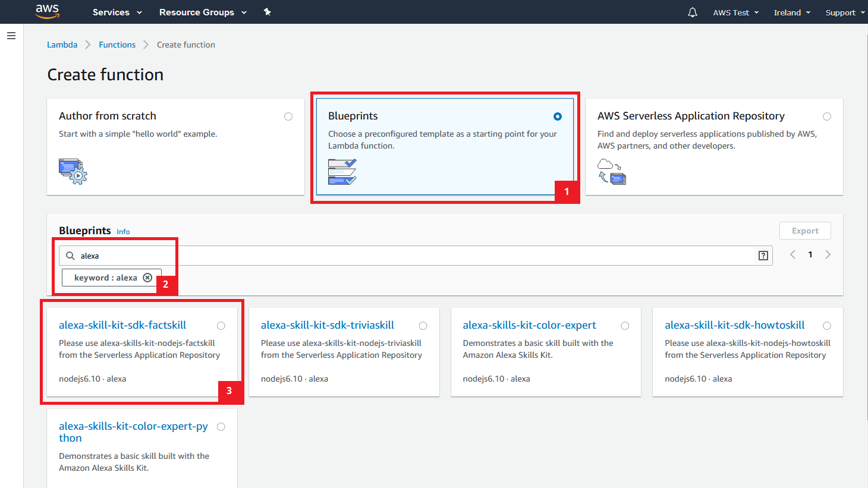Open the Ireland region selector
This screenshot has height=488, width=868.
(x=792, y=12)
